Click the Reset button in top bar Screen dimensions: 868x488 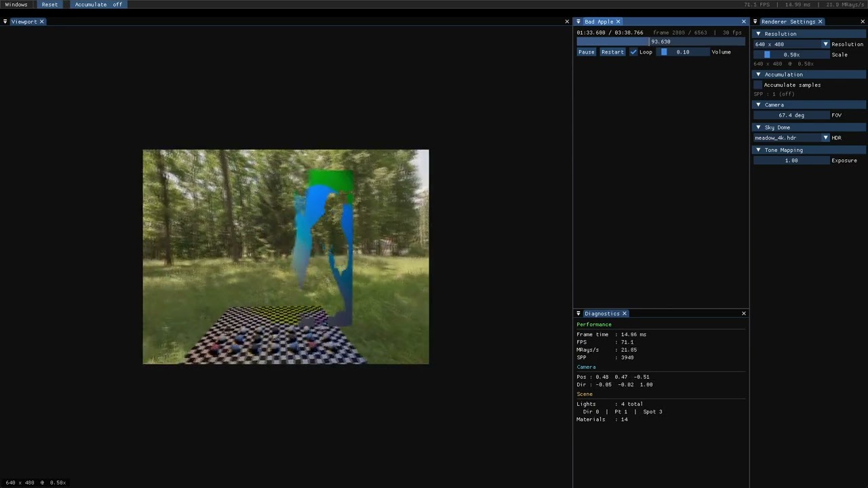point(50,5)
